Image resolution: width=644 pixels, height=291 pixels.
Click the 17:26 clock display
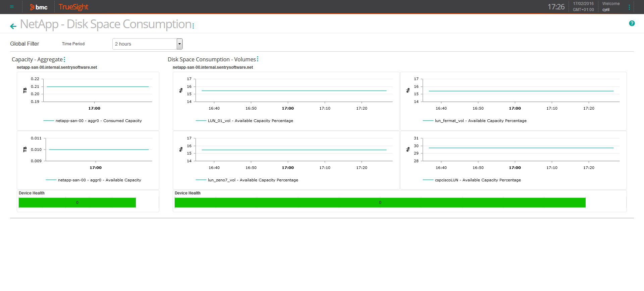click(x=556, y=7)
